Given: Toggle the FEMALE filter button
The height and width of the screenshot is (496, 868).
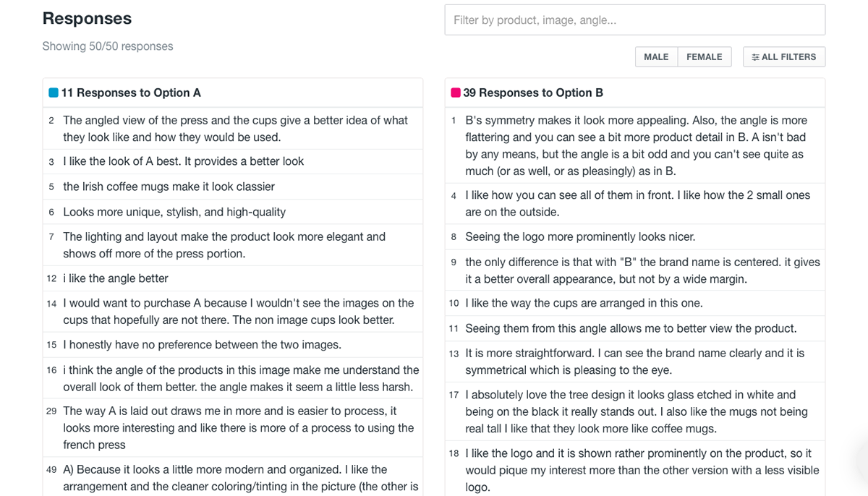Looking at the screenshot, I should (x=705, y=57).
